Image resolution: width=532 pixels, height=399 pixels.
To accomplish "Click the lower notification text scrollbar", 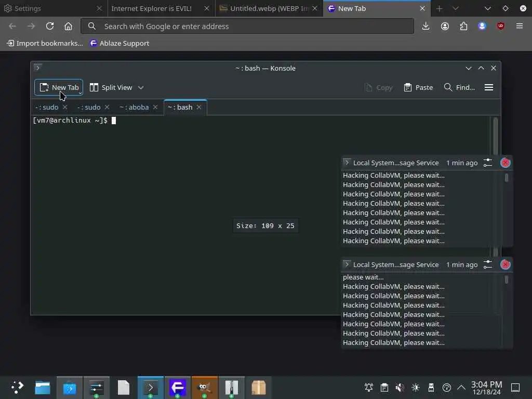I will pyautogui.click(x=507, y=280).
